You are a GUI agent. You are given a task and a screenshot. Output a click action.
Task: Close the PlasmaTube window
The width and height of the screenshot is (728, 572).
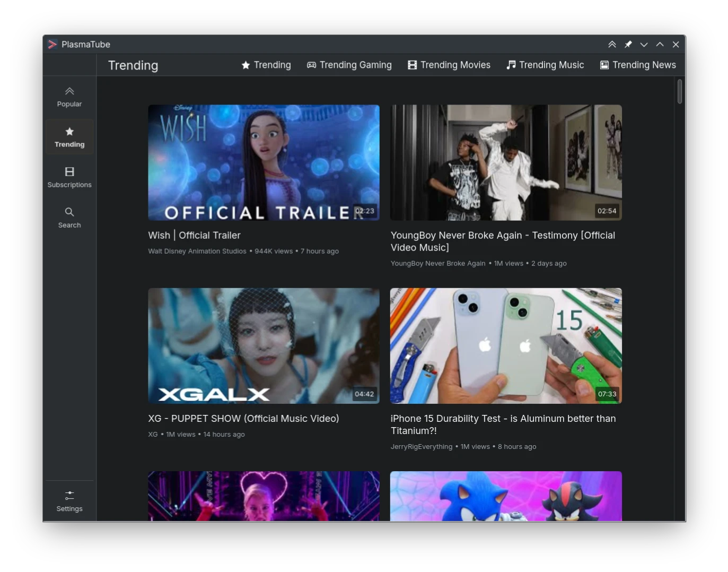676,45
